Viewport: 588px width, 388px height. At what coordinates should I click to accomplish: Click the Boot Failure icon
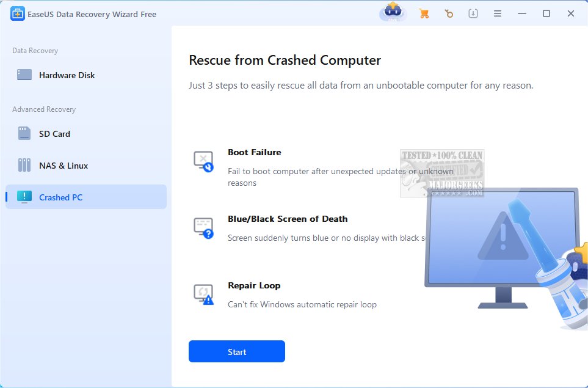[203, 161]
